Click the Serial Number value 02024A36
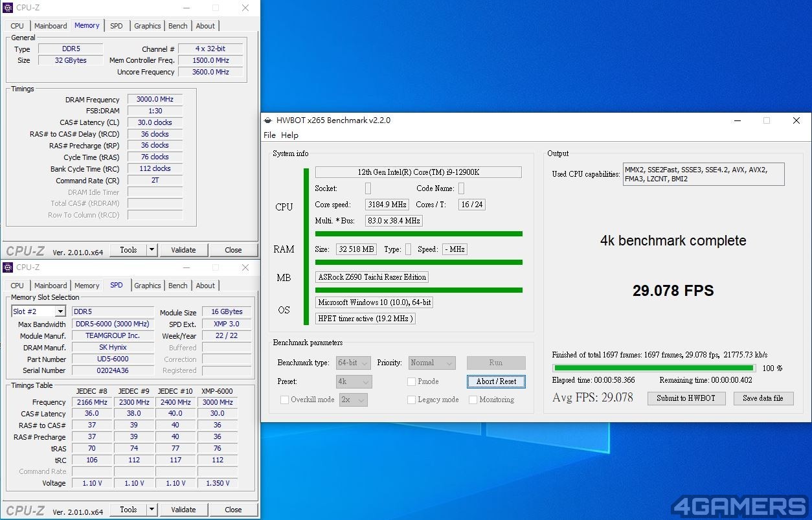Screen dimensions: 812x520 coord(113,370)
